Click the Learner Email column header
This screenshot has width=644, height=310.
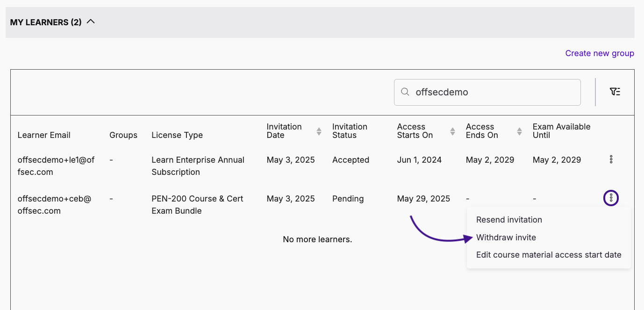[44, 135]
